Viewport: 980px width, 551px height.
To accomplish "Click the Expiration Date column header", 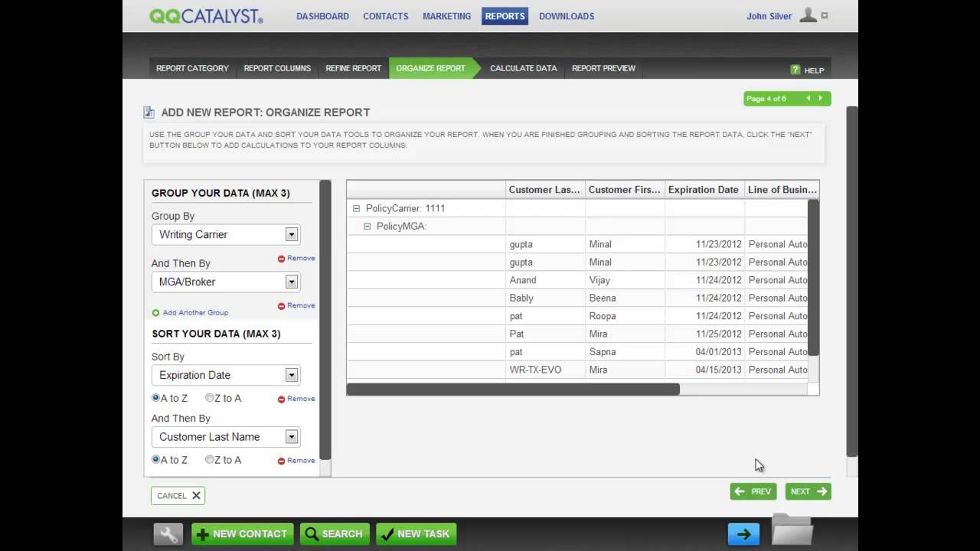I will pos(704,190).
